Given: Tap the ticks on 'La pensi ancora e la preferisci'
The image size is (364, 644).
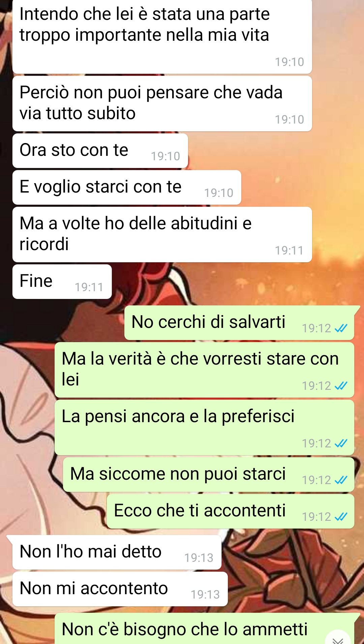Looking at the screenshot, I should (341, 443).
